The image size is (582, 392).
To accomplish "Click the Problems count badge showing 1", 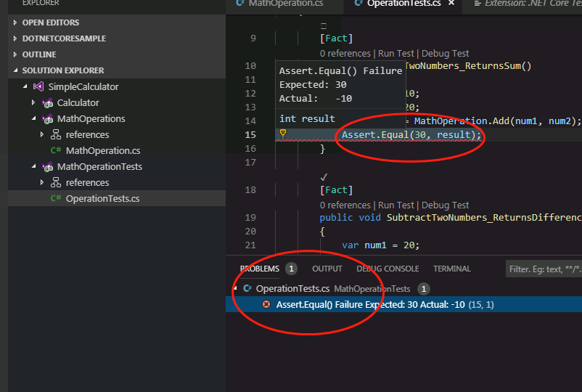I will point(292,269).
